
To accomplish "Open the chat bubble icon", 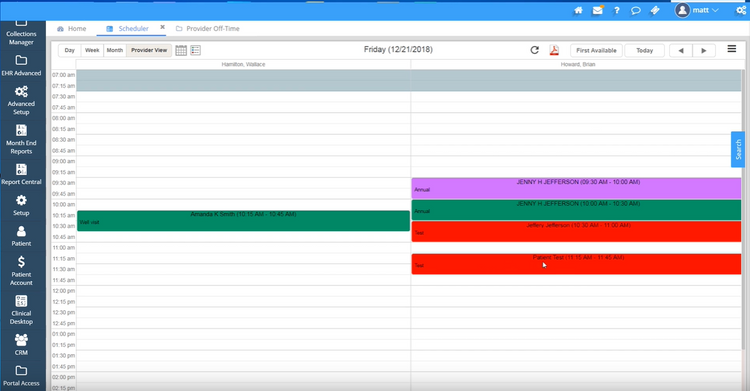I will pos(635,10).
